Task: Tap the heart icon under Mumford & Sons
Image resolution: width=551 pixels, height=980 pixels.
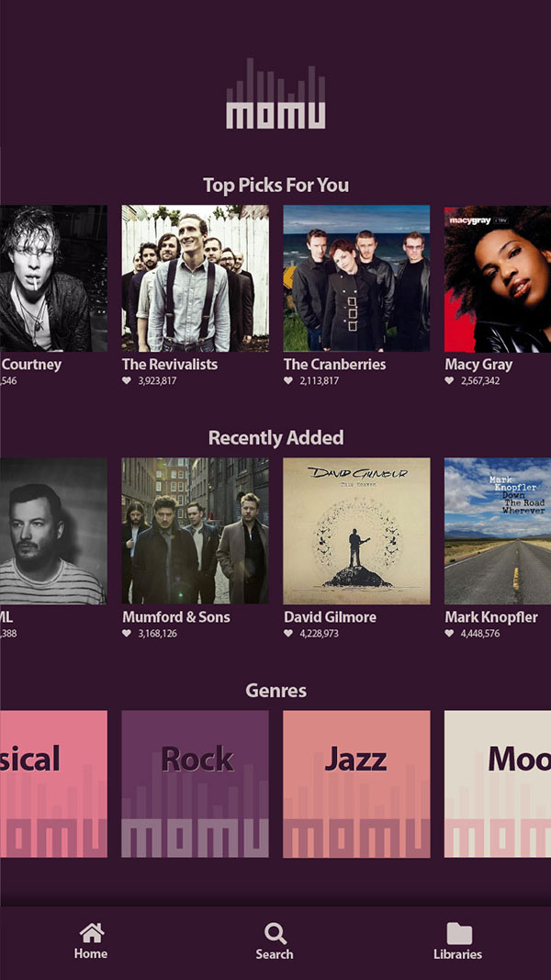Action: [126, 633]
